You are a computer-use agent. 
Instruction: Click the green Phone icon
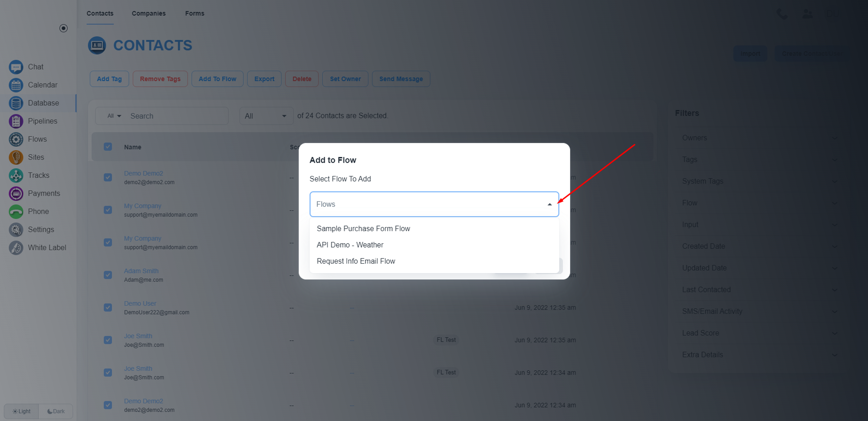pos(16,212)
